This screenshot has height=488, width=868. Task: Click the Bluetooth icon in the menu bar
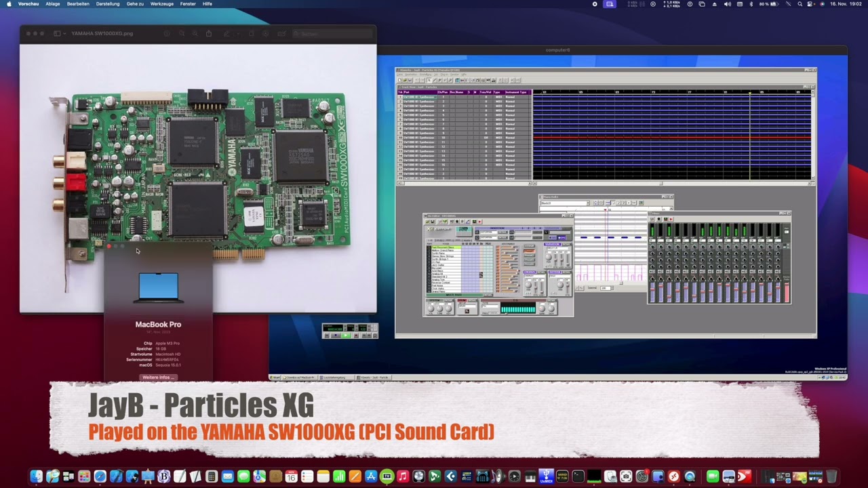coord(751,4)
